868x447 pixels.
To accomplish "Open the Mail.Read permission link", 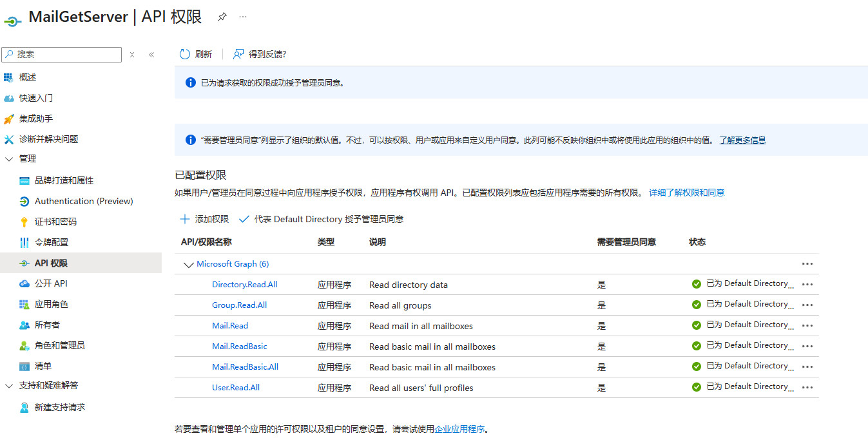I will click(230, 326).
